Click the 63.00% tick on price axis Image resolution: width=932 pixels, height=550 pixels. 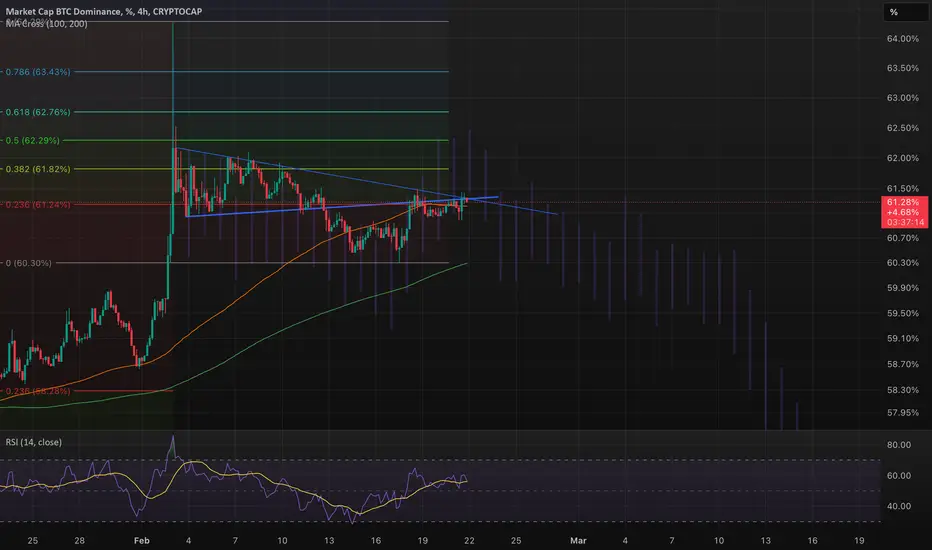[902, 98]
